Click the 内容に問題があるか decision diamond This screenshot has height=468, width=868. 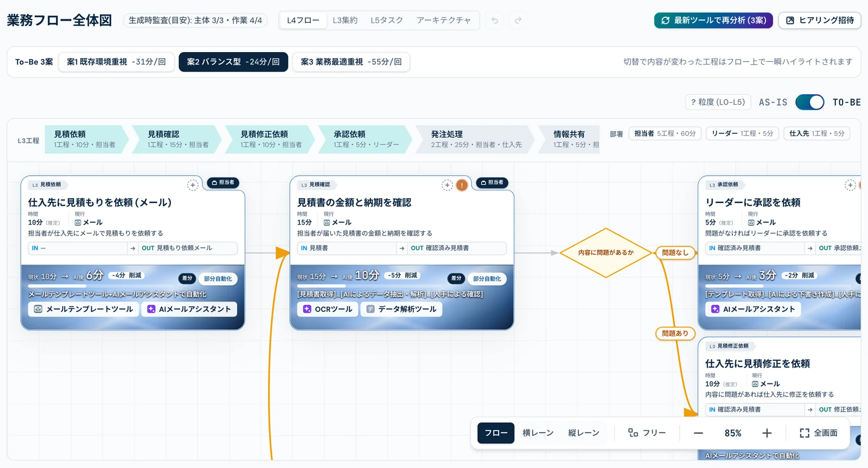coord(605,253)
